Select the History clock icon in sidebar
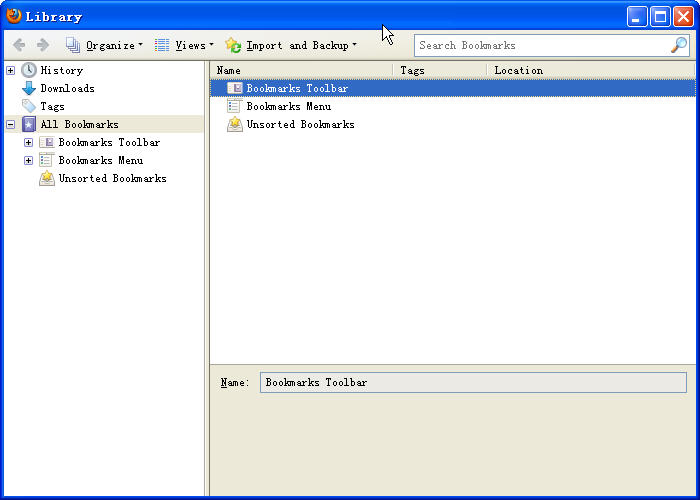Viewport: 700px width, 500px height. tap(29, 70)
